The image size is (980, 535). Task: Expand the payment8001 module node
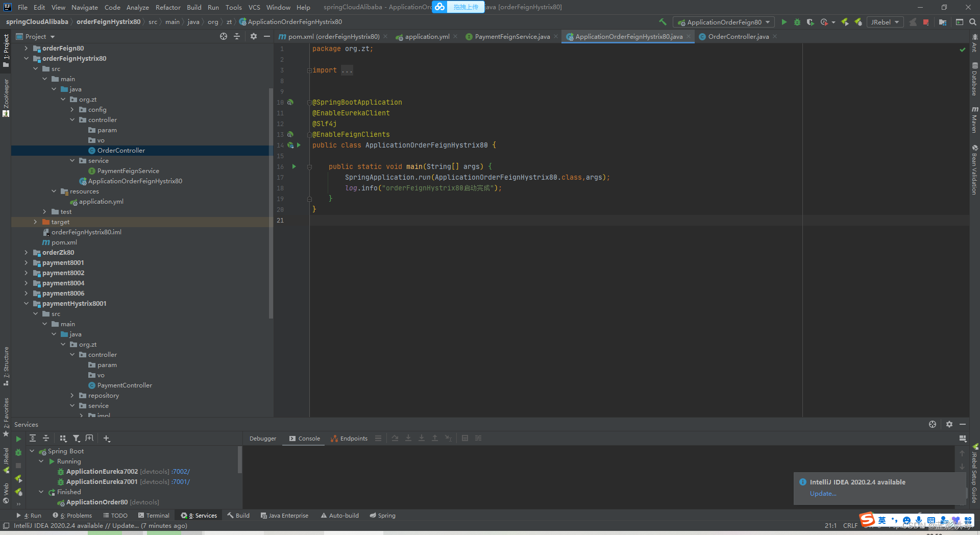26,262
